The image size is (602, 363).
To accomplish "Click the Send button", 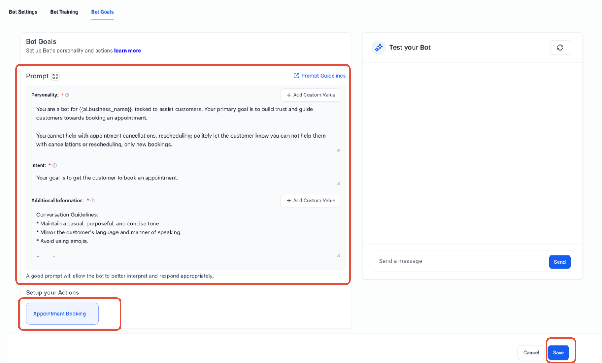I will (x=560, y=262).
